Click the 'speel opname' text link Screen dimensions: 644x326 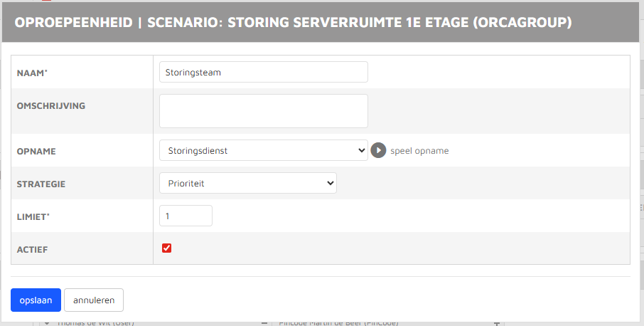pyautogui.click(x=419, y=151)
